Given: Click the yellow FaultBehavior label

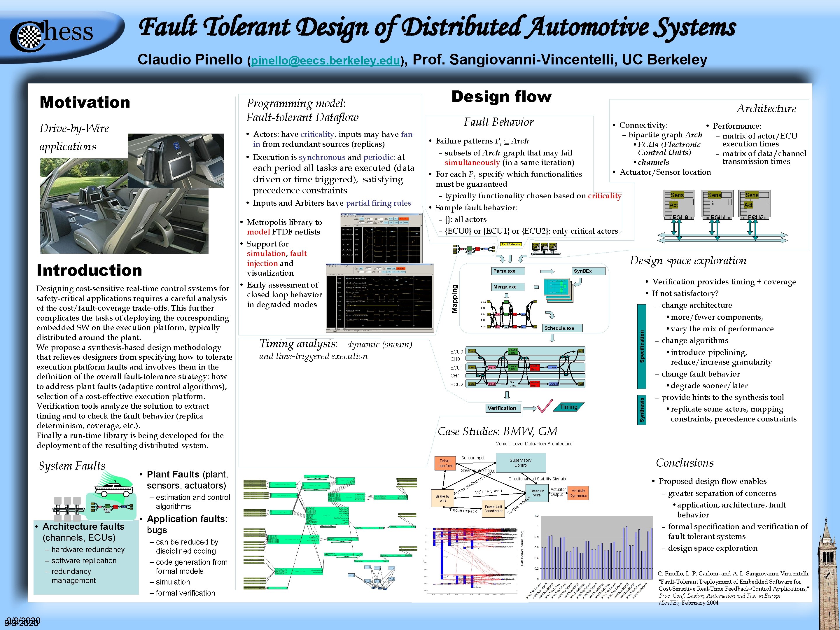Looking at the screenshot, I should point(511,244).
